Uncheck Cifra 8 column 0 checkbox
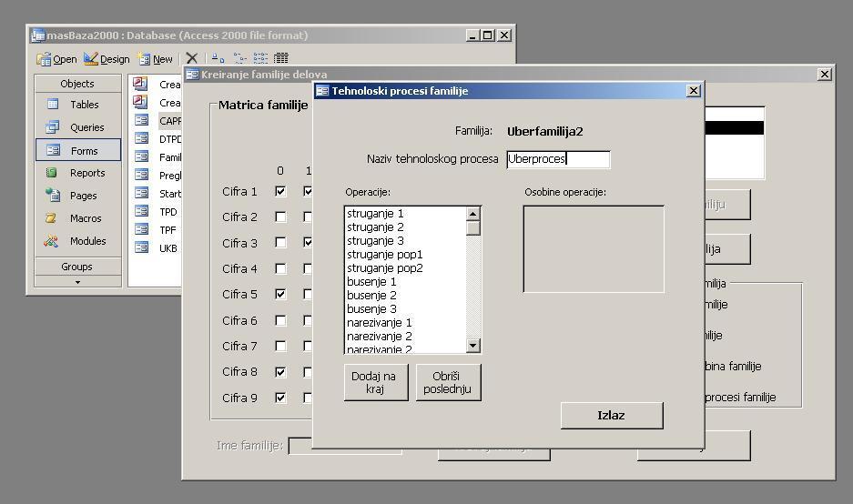The image size is (853, 504). (x=280, y=372)
